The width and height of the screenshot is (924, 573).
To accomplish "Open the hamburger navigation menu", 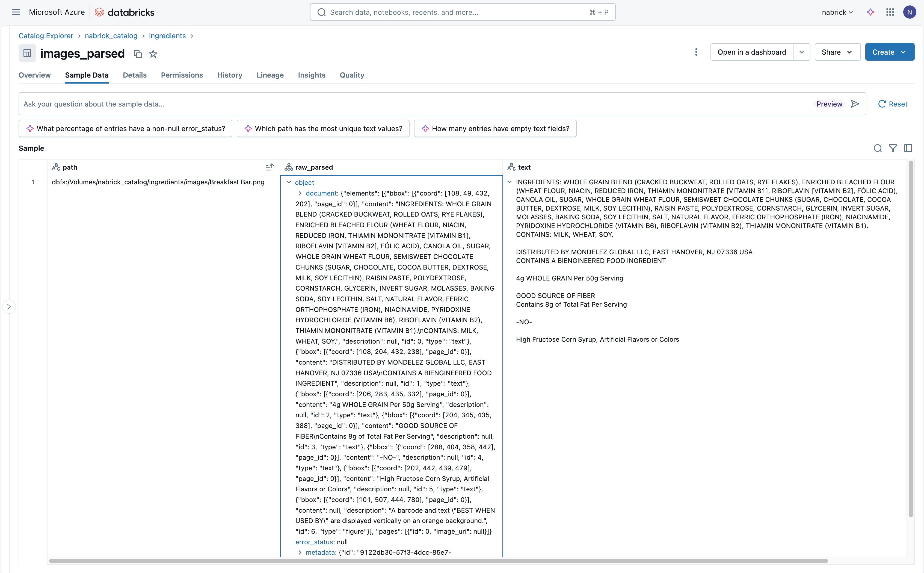I will (x=16, y=12).
